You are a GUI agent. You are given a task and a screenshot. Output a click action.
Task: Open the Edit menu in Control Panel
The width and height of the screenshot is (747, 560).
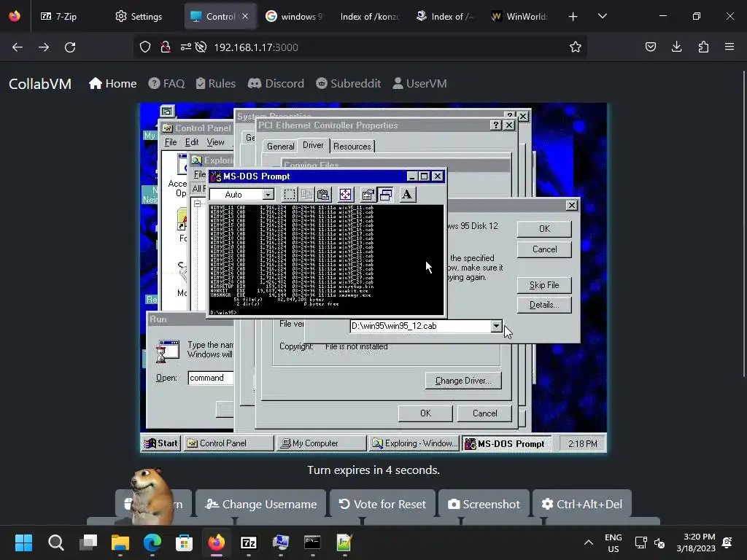(192, 142)
